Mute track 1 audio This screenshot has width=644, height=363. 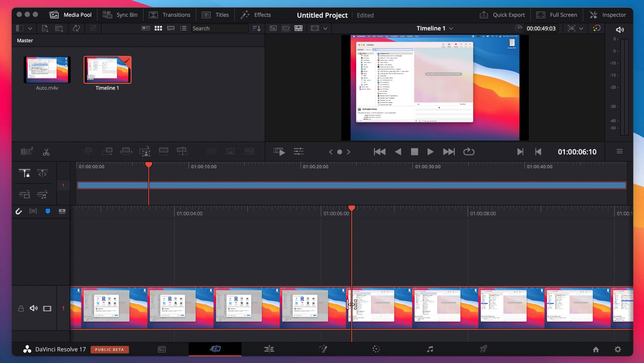pyautogui.click(x=33, y=308)
